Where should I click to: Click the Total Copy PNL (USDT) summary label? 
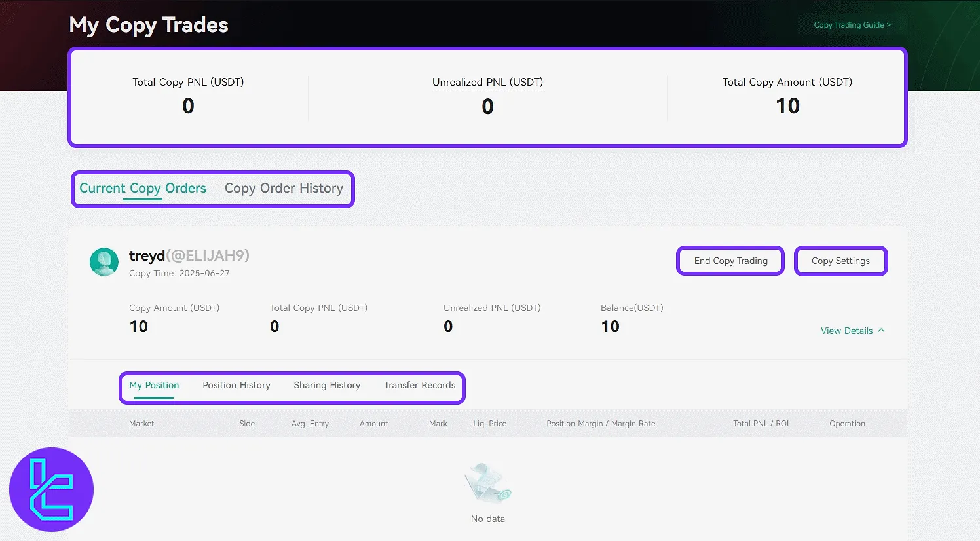tap(188, 82)
